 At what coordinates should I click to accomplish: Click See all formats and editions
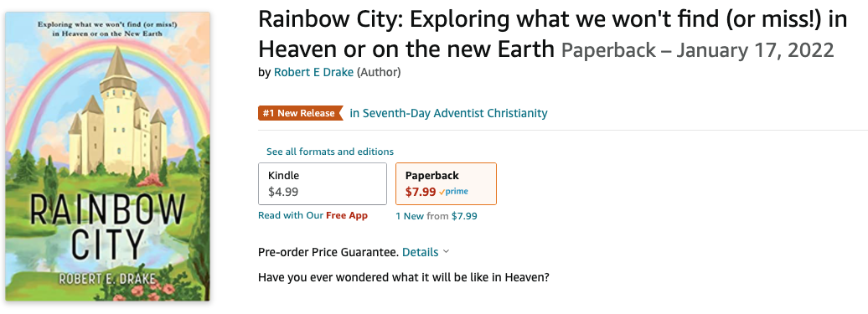[x=330, y=152]
